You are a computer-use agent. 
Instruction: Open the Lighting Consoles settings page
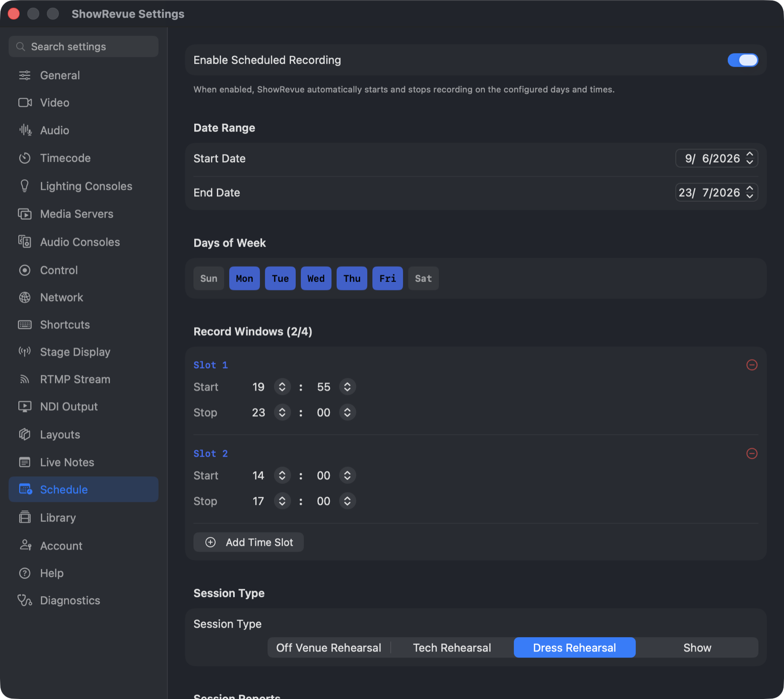[83, 186]
